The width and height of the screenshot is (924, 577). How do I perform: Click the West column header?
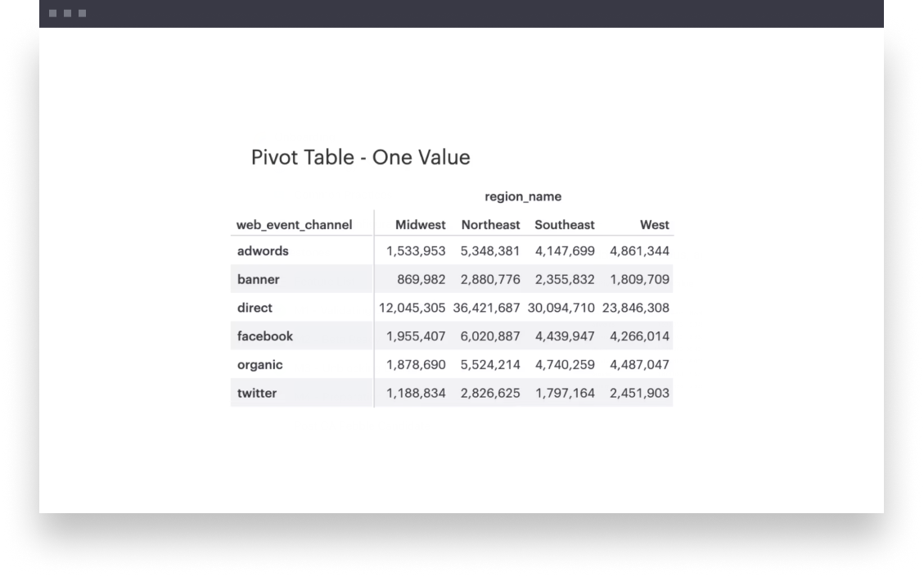coord(654,225)
